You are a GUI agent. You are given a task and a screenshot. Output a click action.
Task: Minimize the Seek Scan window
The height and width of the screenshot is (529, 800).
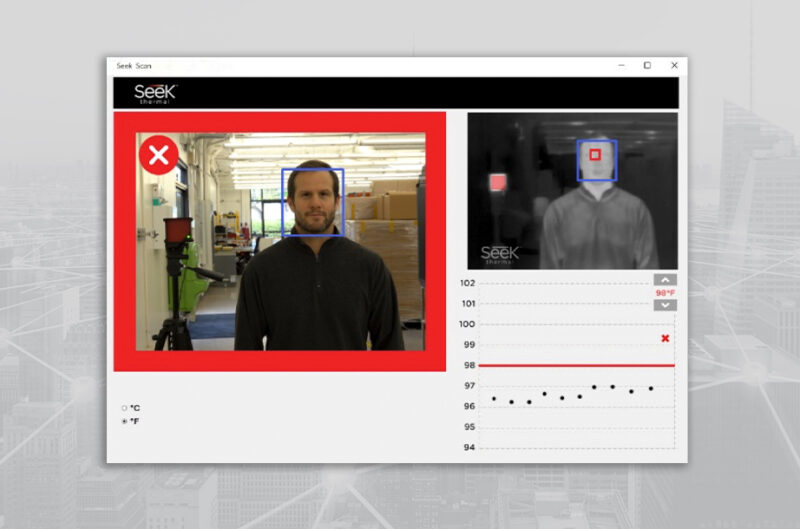[x=620, y=65]
